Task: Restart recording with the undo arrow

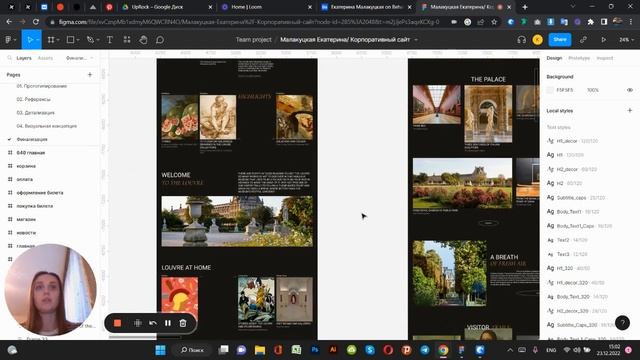Action: (x=153, y=323)
